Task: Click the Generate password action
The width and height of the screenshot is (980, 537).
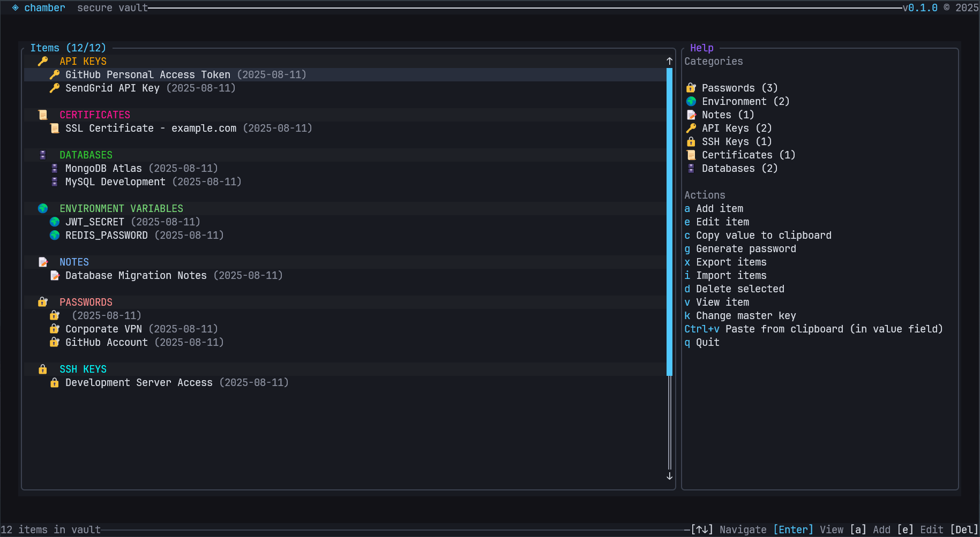Action: (745, 249)
